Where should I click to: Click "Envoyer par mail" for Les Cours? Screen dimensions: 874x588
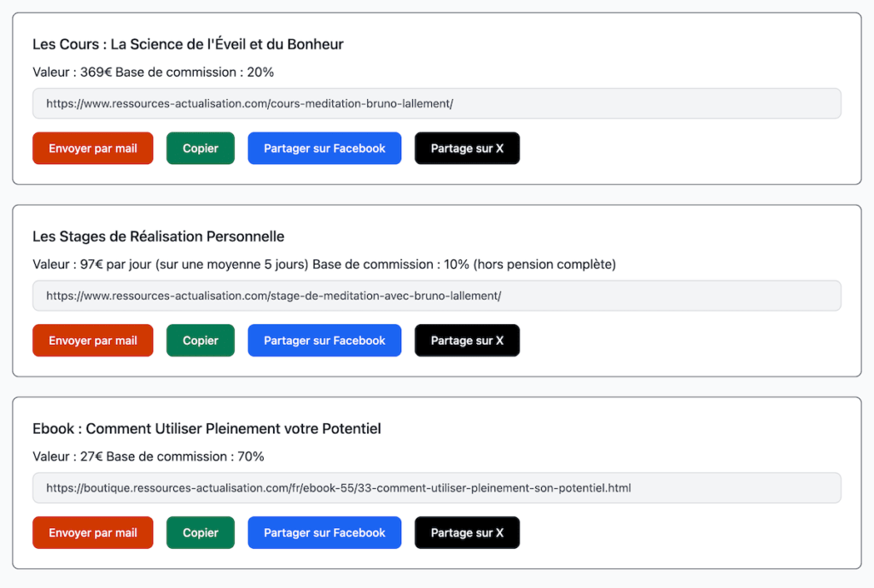[92, 148]
